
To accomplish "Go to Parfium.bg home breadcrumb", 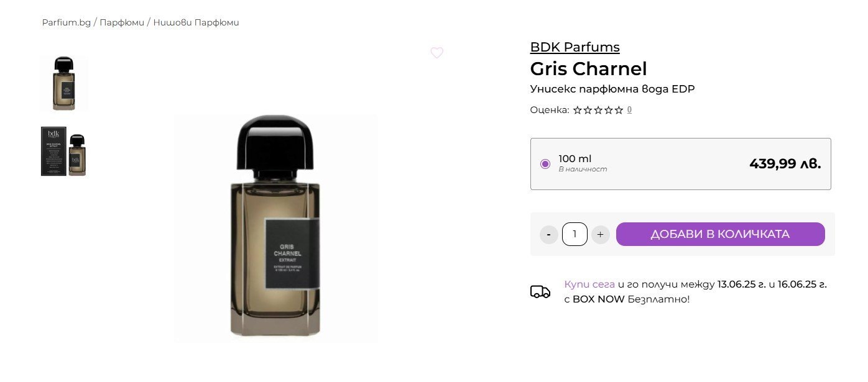I will 67,22.
